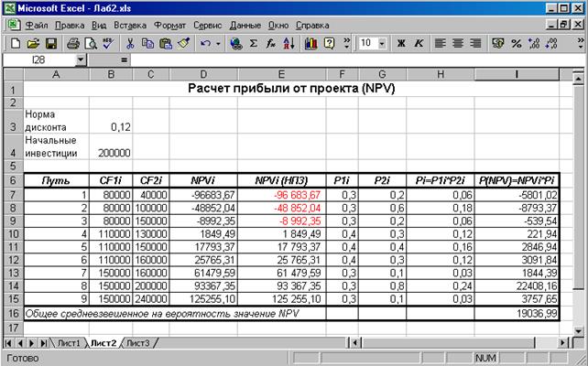Open the Правка menu
Viewport: 588px width, 366px height.
click(x=70, y=26)
